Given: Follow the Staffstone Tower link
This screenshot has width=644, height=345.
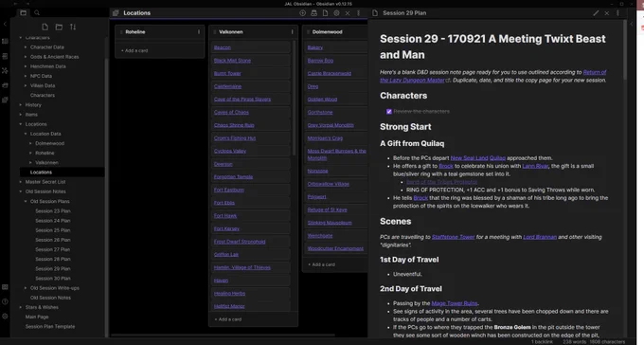Looking at the screenshot, I should coord(453,237).
